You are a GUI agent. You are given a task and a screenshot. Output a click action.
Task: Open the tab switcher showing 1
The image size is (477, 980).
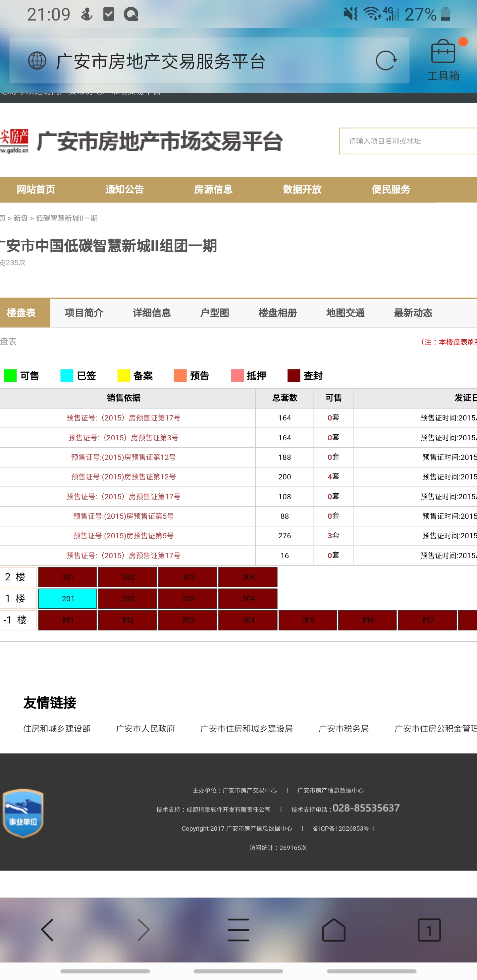click(429, 929)
